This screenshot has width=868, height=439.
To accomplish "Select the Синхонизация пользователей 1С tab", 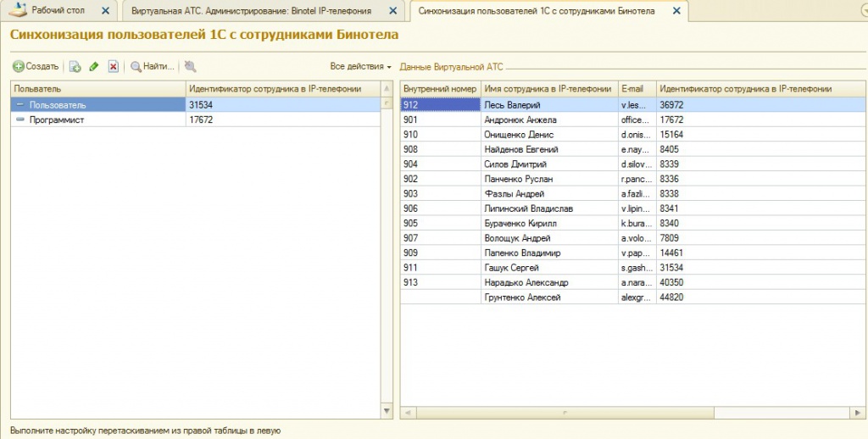I will coord(537,10).
